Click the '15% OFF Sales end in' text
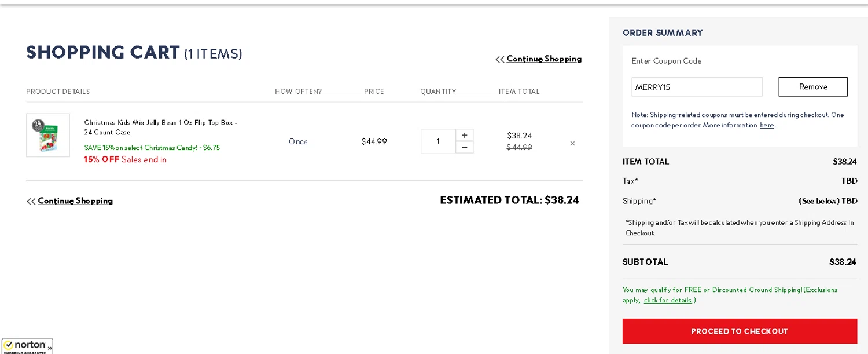 click(x=125, y=159)
